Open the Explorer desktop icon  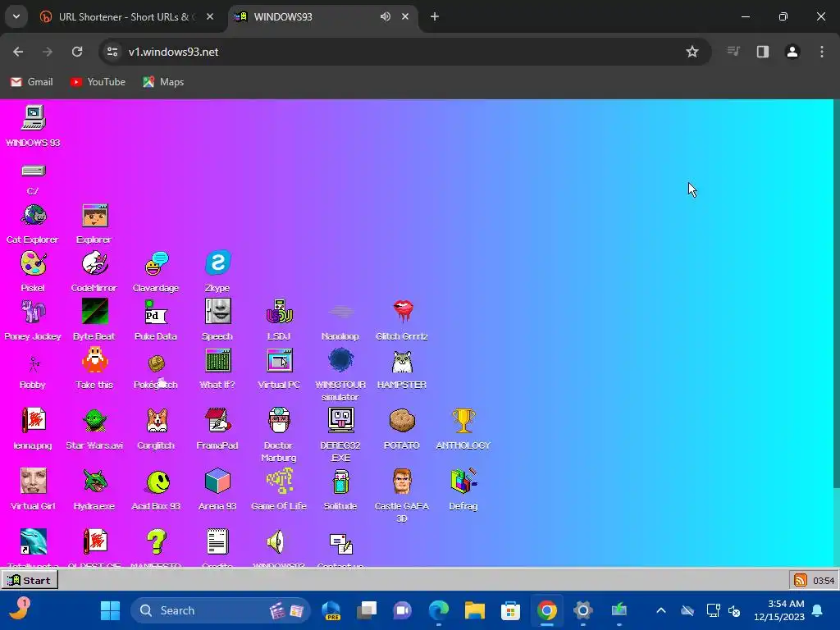[95, 216]
